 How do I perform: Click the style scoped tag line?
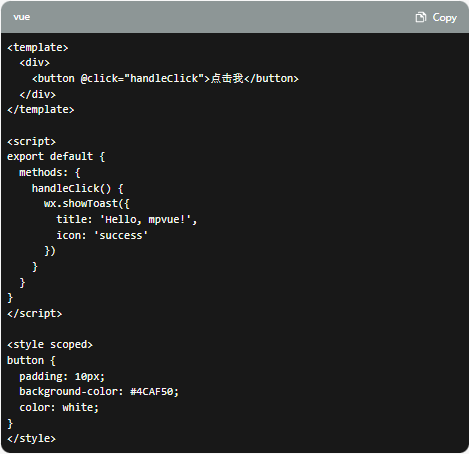pos(50,345)
